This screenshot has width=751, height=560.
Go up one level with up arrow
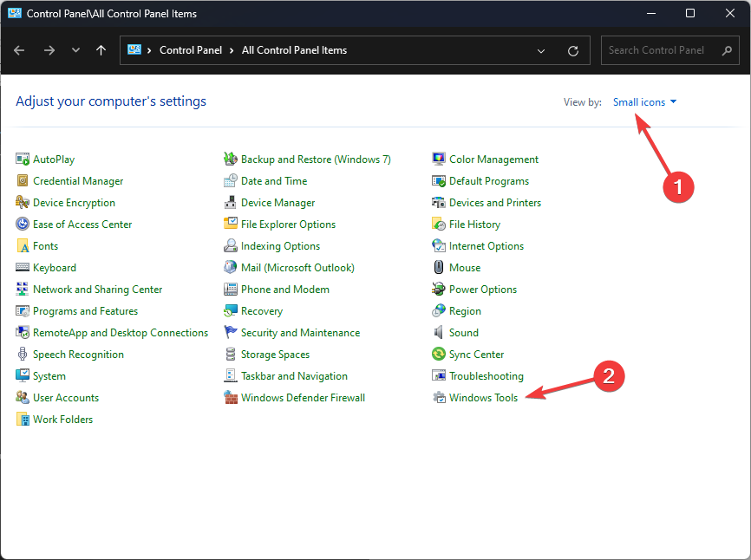[101, 50]
